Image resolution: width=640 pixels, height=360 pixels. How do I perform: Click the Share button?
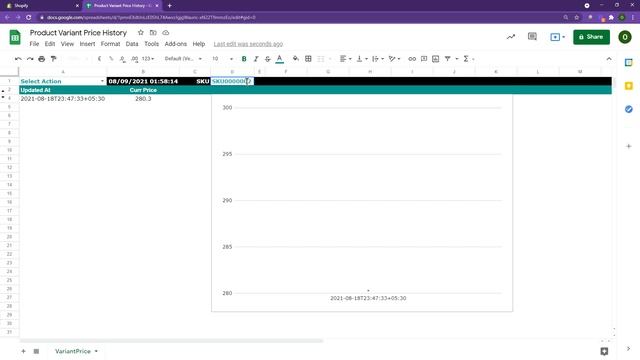click(x=591, y=37)
